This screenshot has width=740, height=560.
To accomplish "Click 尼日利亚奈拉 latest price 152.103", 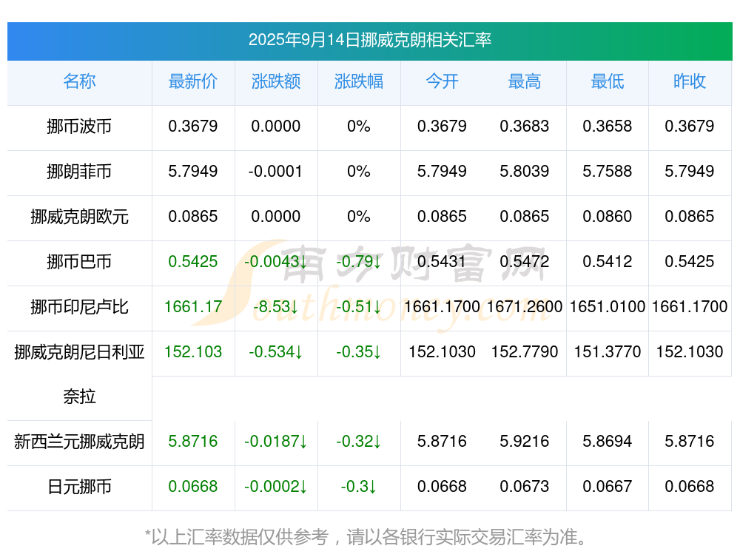I will coord(193,351).
